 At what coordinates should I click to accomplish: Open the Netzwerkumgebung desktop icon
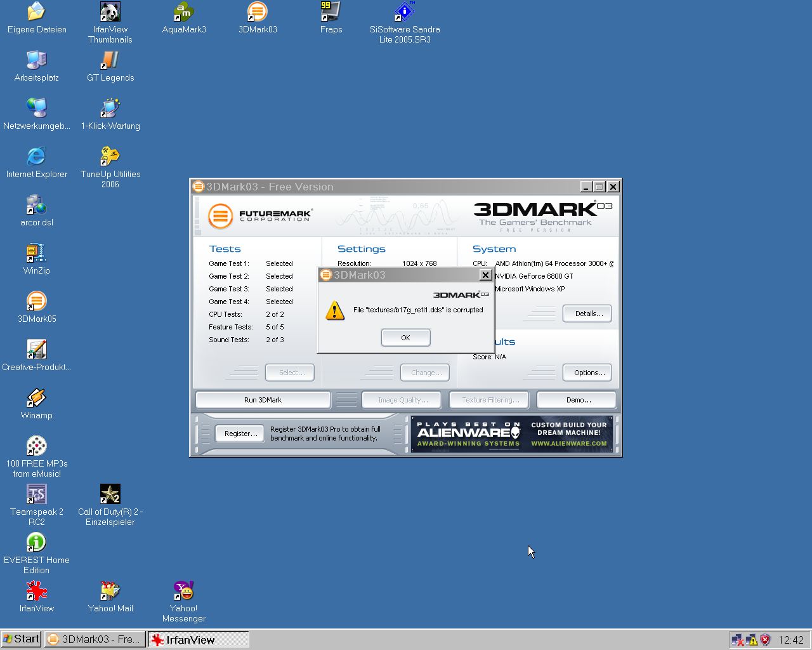[x=37, y=114]
